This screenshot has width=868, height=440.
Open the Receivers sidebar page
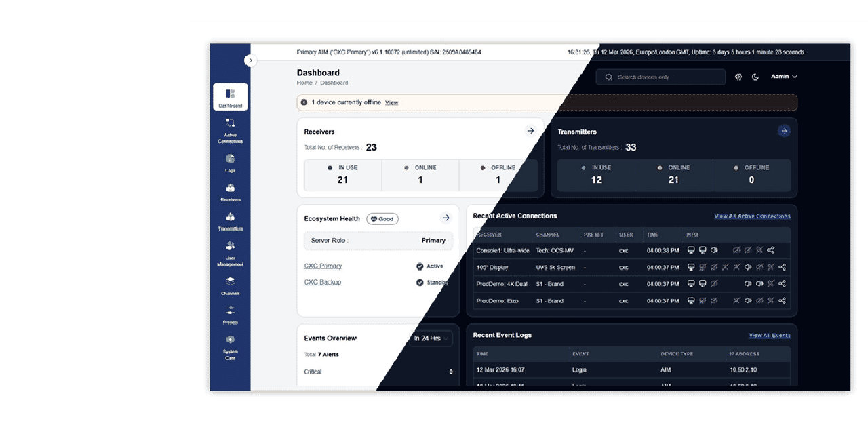[x=230, y=193]
